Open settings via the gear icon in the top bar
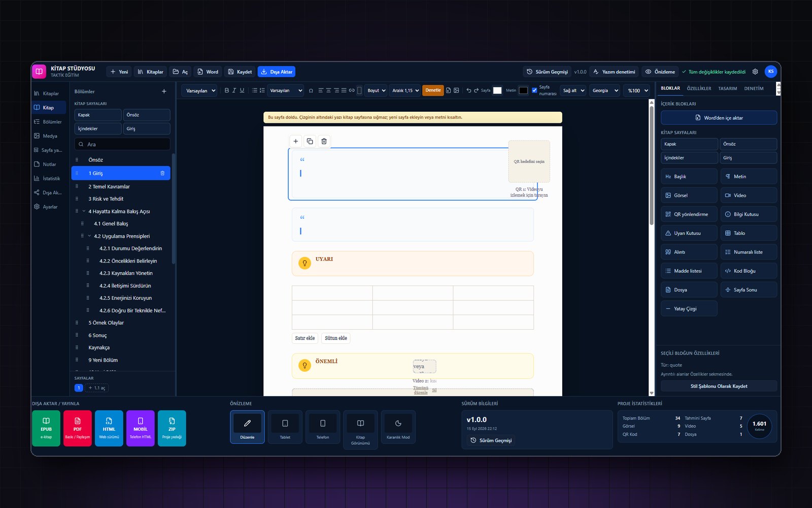The height and width of the screenshot is (508, 812). (x=755, y=72)
